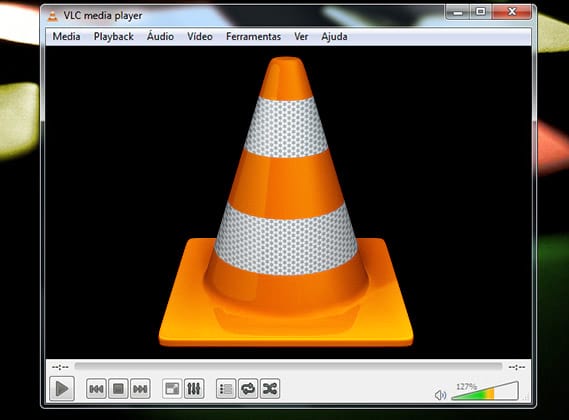
Task: Skip to next media track
Action: pos(140,389)
